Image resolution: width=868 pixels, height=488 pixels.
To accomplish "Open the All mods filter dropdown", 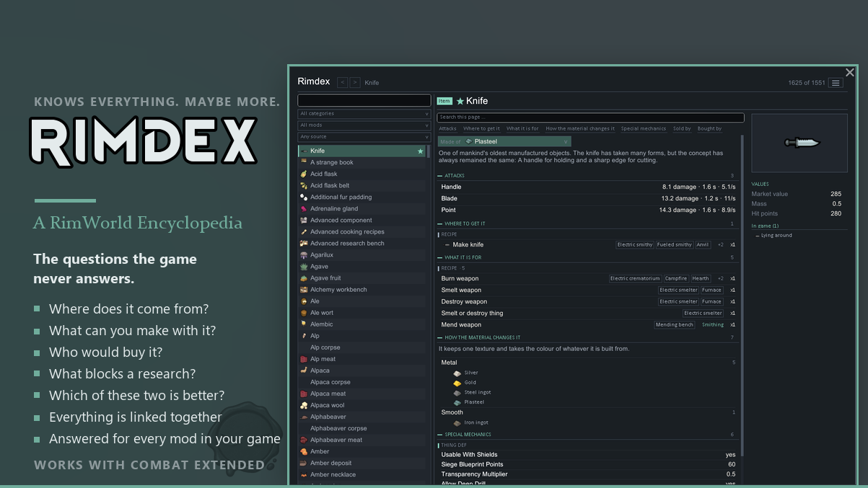I will tap(364, 125).
